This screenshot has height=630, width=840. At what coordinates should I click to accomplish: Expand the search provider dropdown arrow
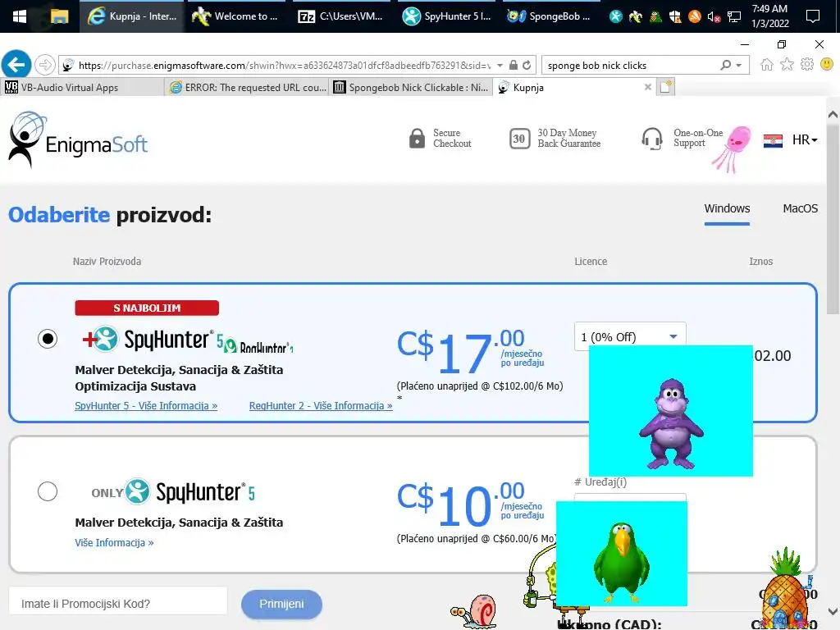coord(739,66)
